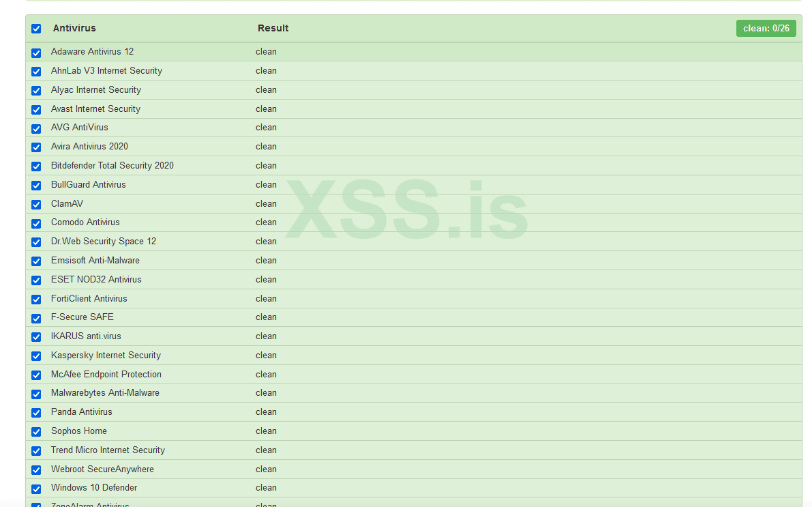
Task: Click the FortiClient Antivirus label
Action: tap(89, 299)
